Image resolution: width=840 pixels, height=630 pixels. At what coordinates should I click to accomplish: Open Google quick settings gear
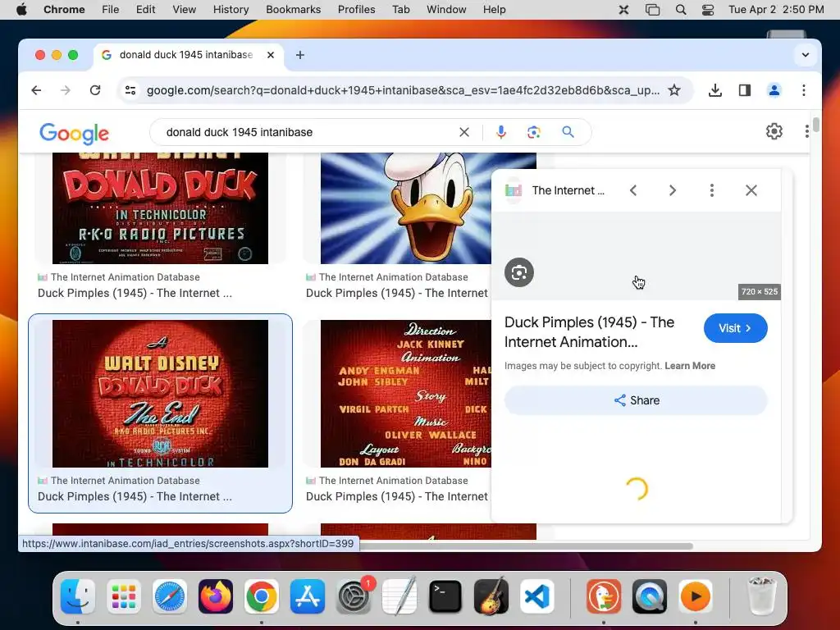click(x=774, y=131)
